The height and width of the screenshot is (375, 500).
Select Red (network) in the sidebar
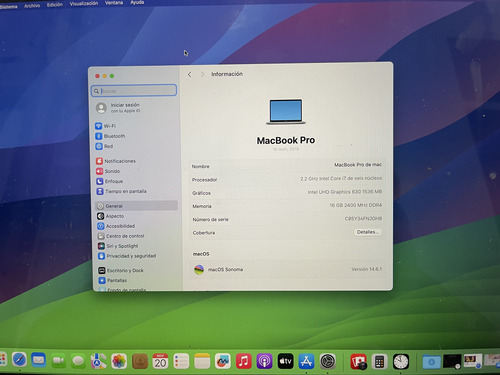click(104, 146)
